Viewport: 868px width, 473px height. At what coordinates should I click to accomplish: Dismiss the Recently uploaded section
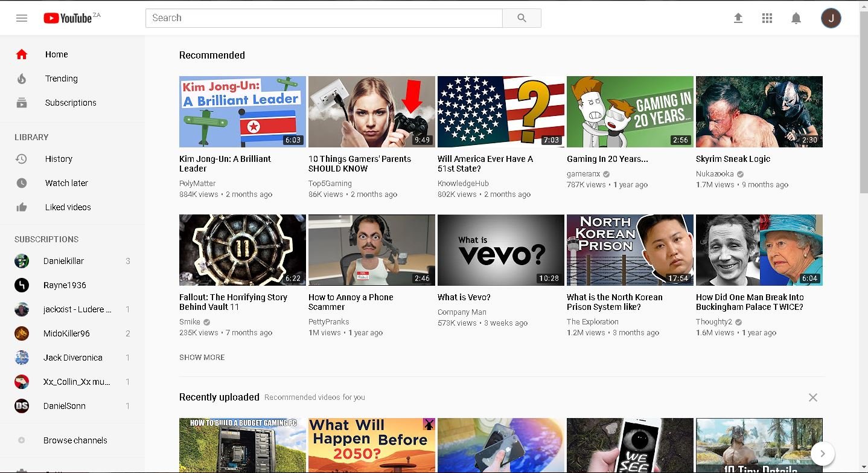(813, 397)
